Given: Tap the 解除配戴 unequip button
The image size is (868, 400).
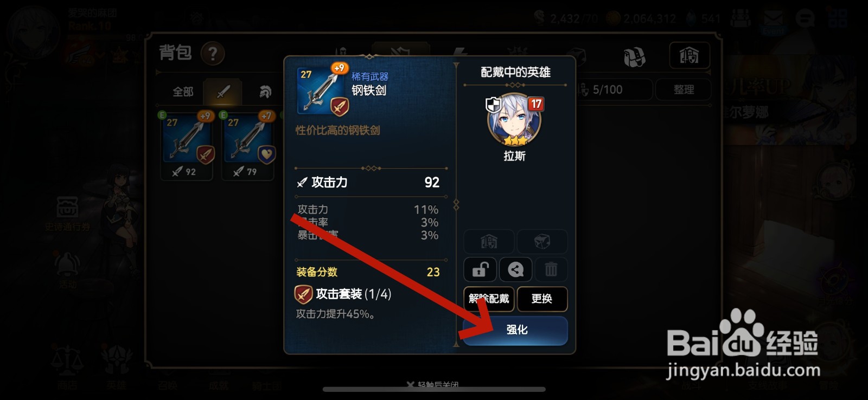Looking at the screenshot, I should point(489,299).
